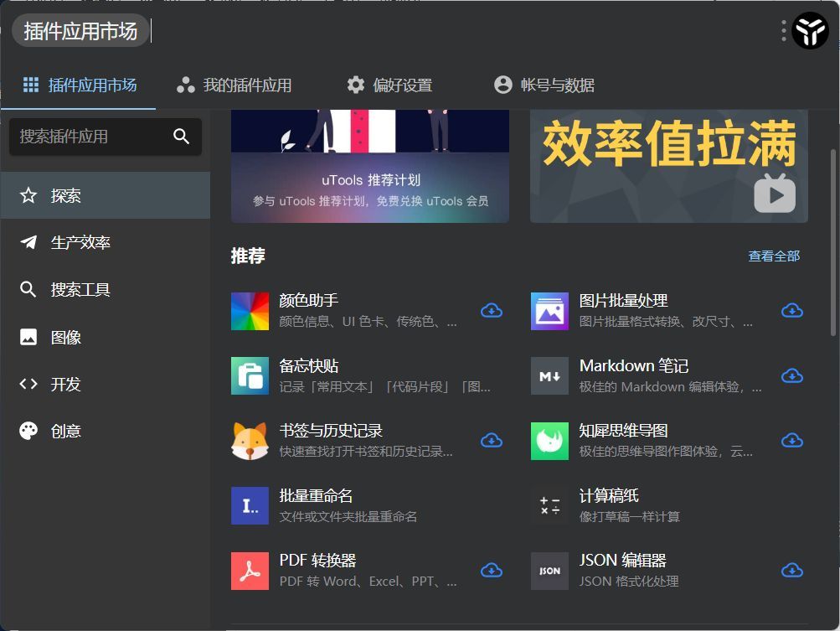Switch to 插件应用市场 tab
The width and height of the screenshot is (840, 631).
coord(80,85)
